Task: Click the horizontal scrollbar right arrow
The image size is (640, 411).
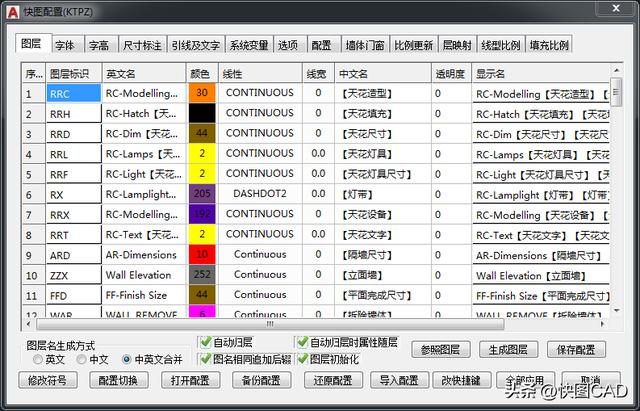Action: click(x=602, y=324)
